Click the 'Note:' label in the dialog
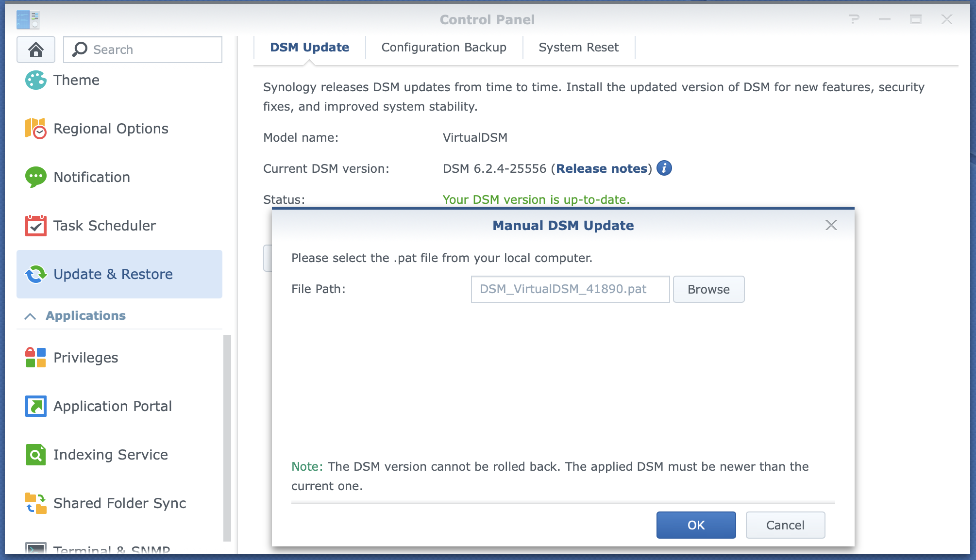 [307, 466]
